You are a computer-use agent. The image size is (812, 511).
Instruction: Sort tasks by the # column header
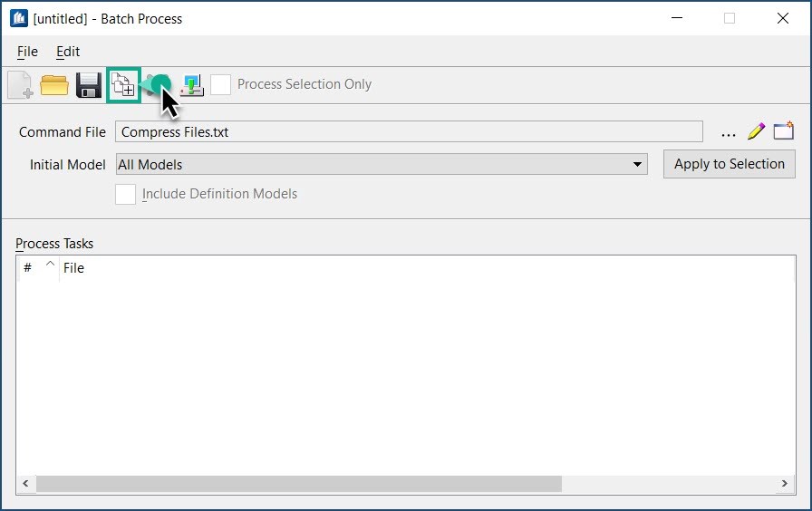coord(28,268)
